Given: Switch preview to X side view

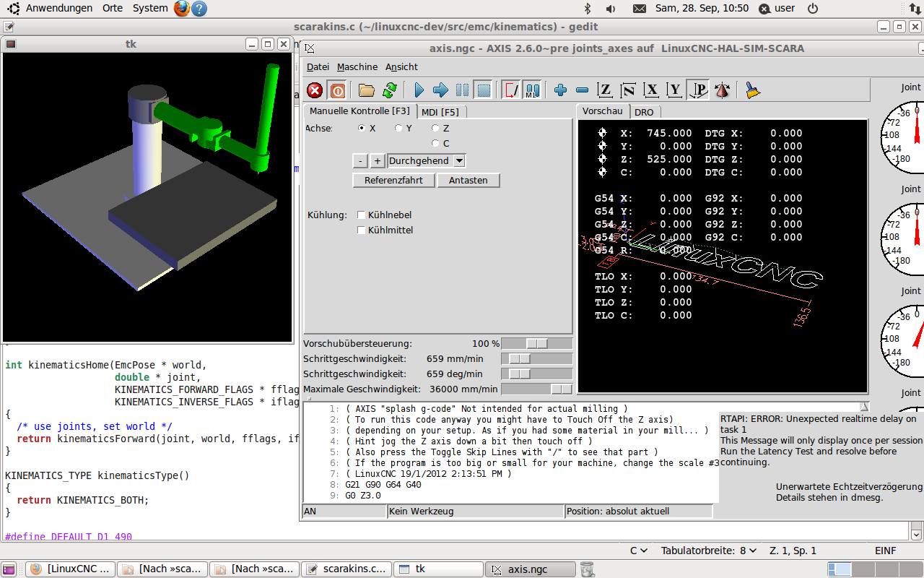Looking at the screenshot, I should click(652, 90).
